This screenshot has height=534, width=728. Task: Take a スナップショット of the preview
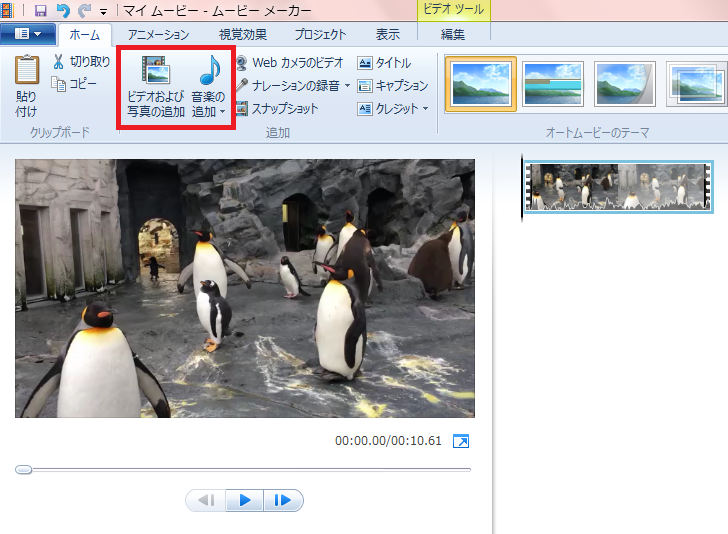coord(278,109)
